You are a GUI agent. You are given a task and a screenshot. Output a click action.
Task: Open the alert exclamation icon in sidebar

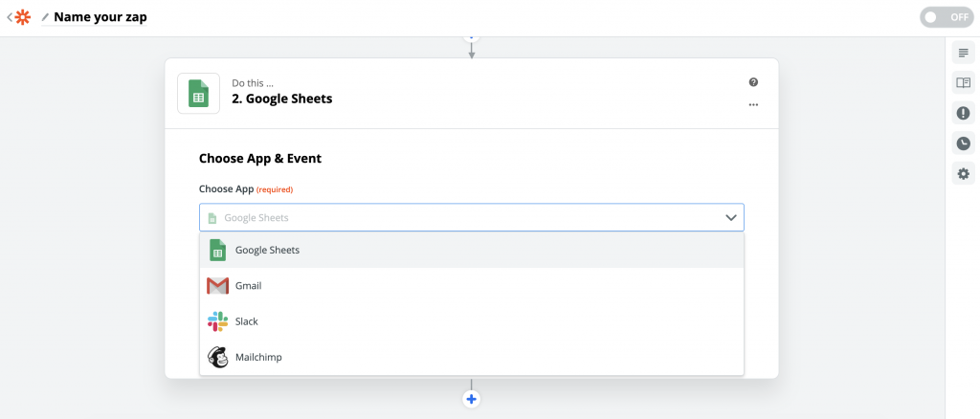[963, 113]
